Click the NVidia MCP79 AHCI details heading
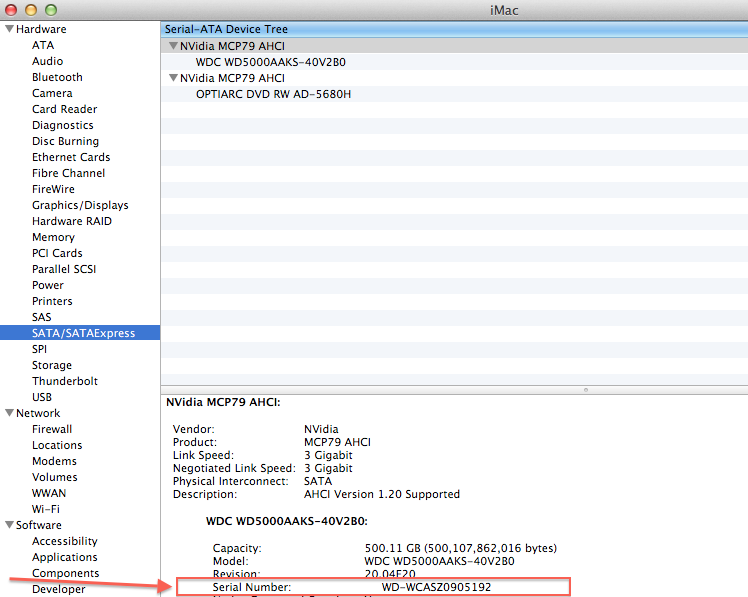The image size is (748, 597). [x=223, y=402]
